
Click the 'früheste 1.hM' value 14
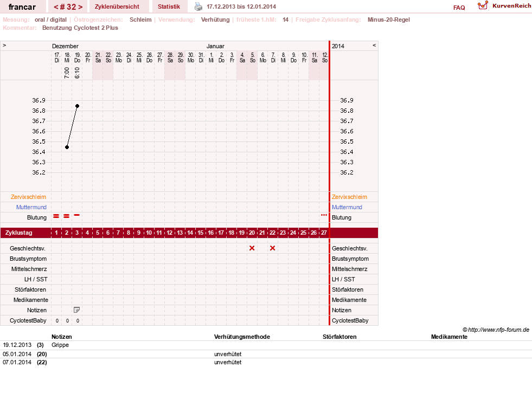click(x=285, y=20)
